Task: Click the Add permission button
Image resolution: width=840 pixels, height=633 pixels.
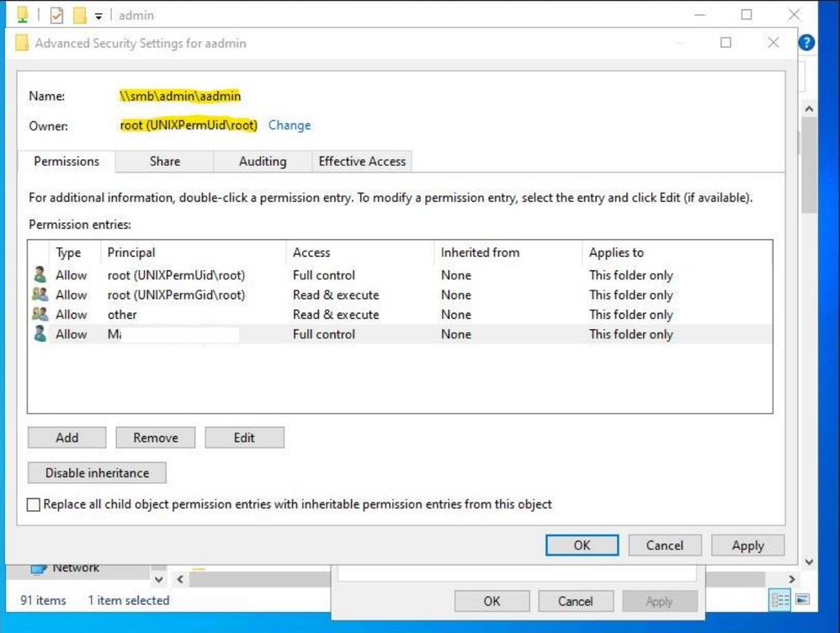Action: tap(67, 438)
